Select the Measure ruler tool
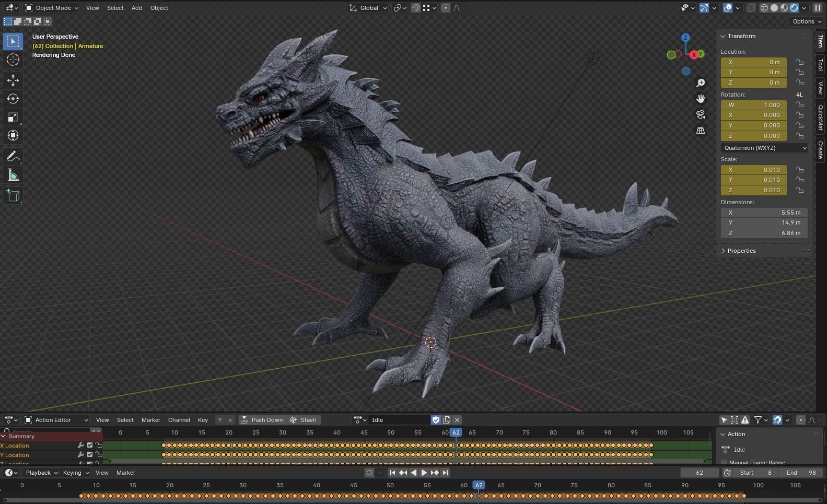This screenshot has height=504, width=827. click(x=13, y=175)
